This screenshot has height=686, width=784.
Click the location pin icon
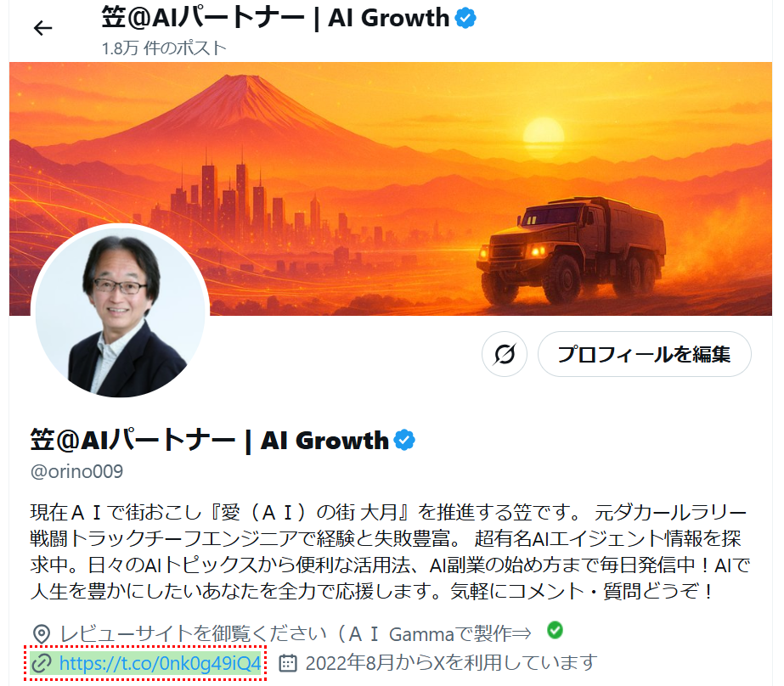pos(41,634)
